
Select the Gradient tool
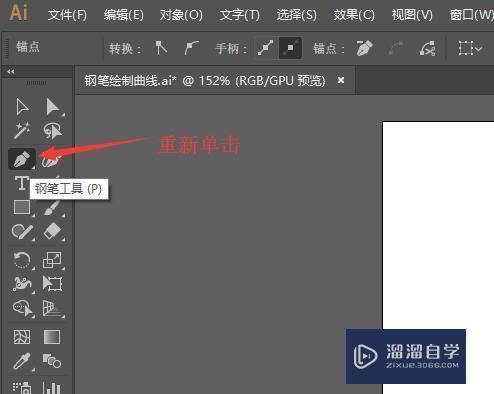(x=52, y=337)
